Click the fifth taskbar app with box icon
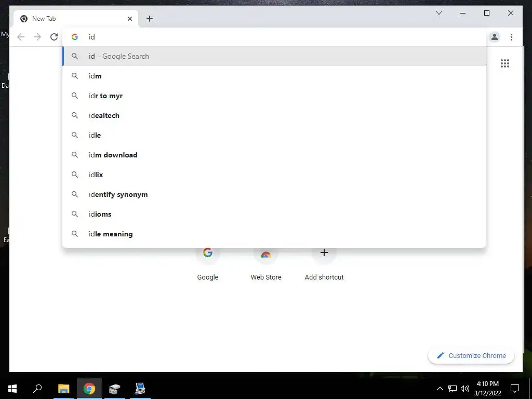532x399 pixels. [115, 389]
